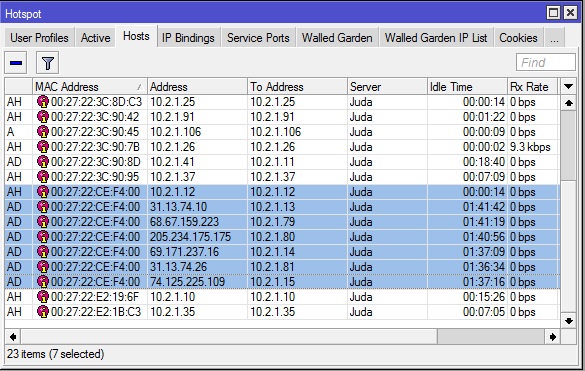Open the filter funnel tool

click(47, 63)
